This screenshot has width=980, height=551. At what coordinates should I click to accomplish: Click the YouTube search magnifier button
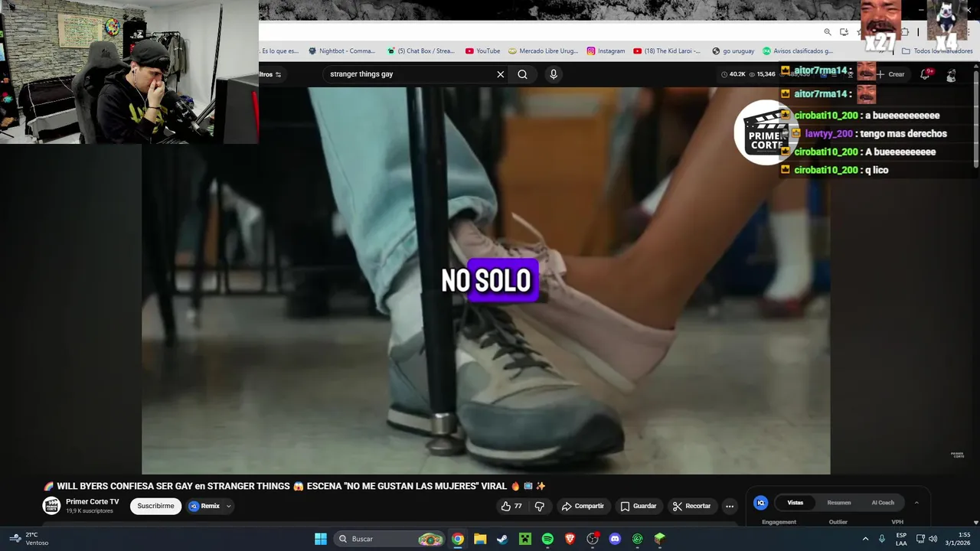522,74
